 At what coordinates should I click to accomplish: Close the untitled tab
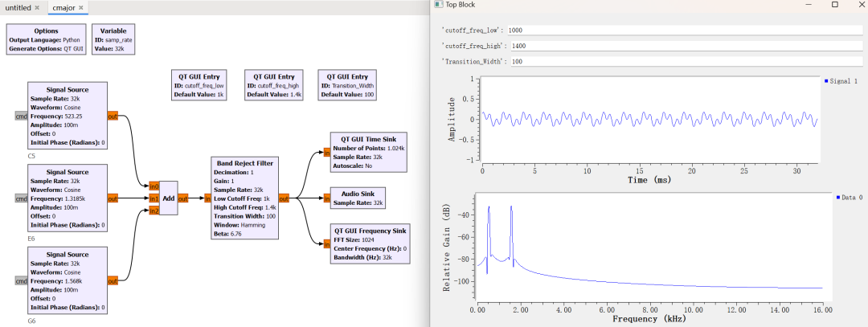(37, 8)
